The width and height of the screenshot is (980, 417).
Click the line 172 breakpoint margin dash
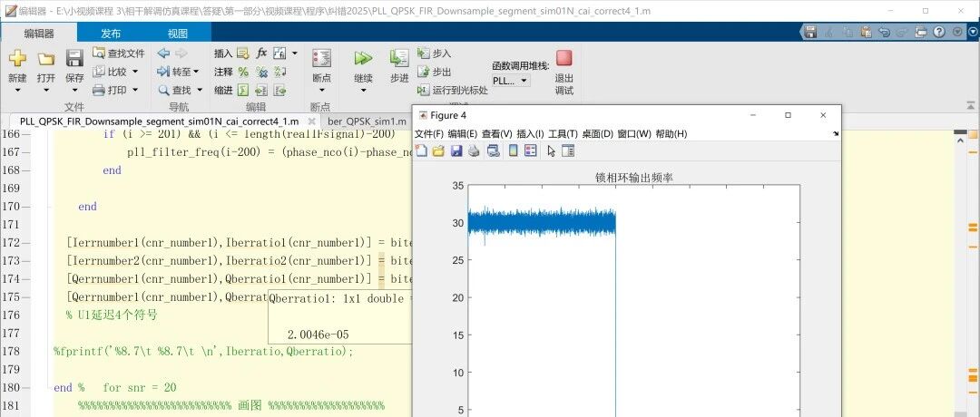coord(25,243)
